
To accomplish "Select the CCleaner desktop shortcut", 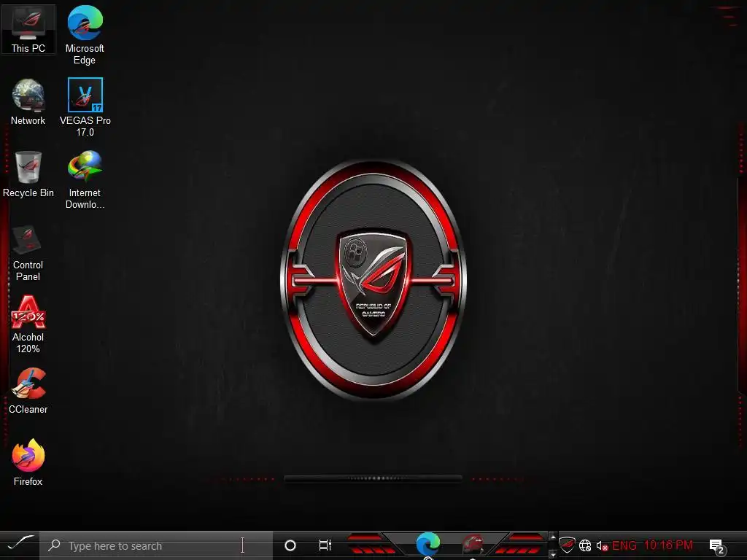I will pyautogui.click(x=28, y=391).
